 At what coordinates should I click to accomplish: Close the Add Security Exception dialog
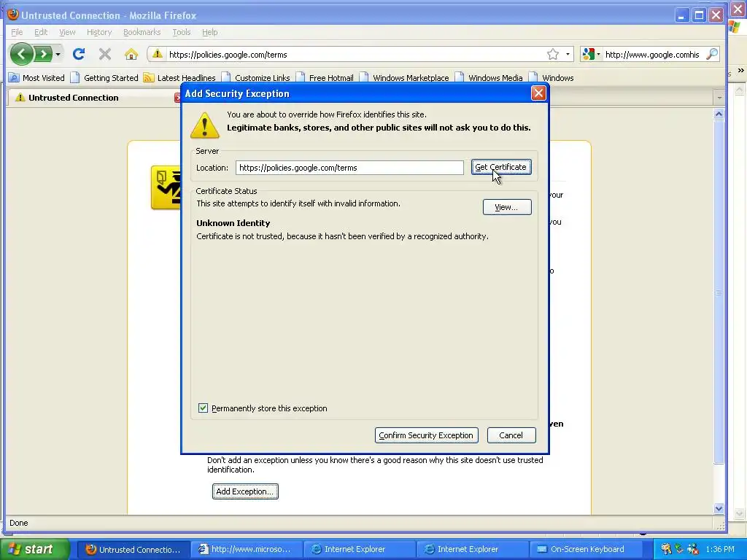pyautogui.click(x=538, y=93)
